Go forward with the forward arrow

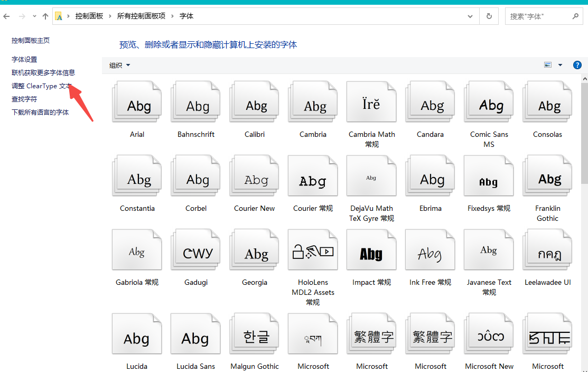tap(22, 16)
